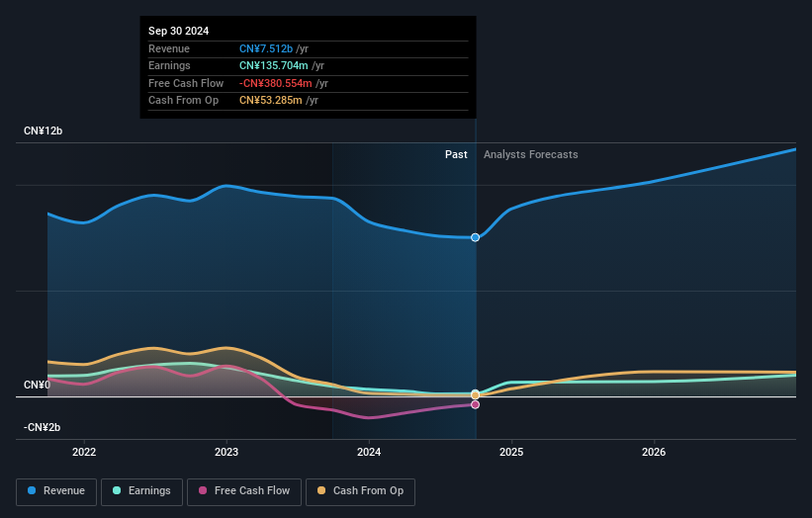Click the 2026 x-axis label
Viewport: 812px width, 518px height.
pyautogui.click(x=654, y=453)
